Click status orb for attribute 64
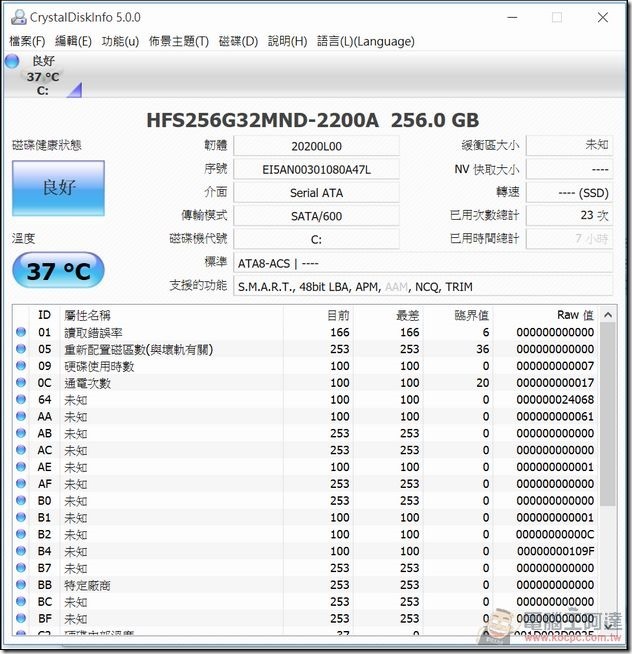Viewport: 632px width, 654px height. (x=21, y=399)
